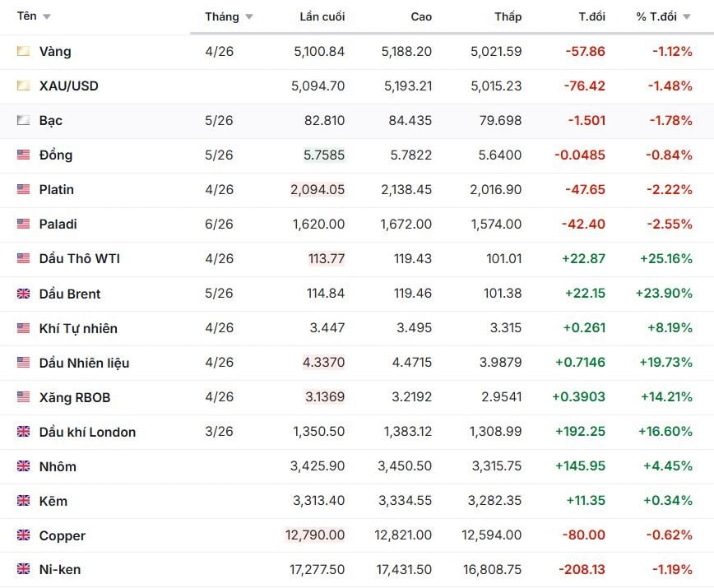Viewport: 714px width, 588px height.
Task: Open the Copper commodity link
Action: 63,535
